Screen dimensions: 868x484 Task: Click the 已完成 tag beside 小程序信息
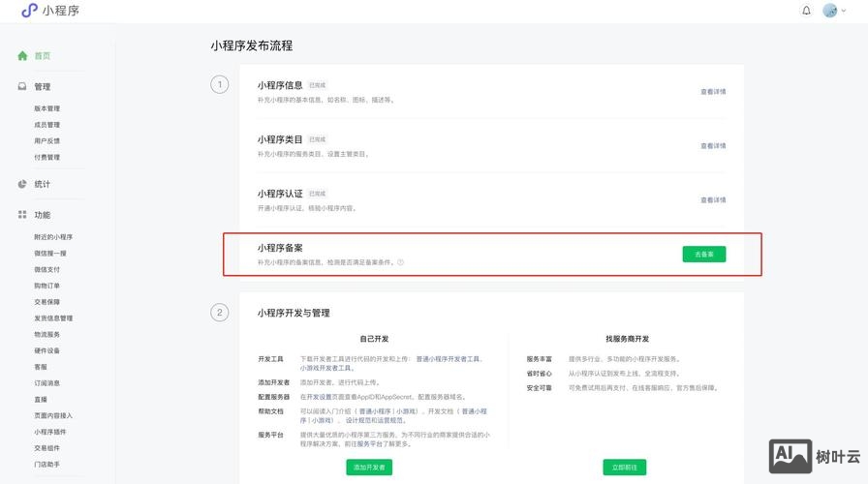point(317,85)
